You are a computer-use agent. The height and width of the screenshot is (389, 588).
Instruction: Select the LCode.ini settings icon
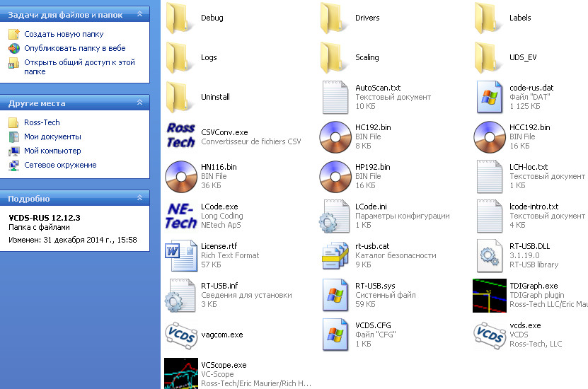click(333, 216)
